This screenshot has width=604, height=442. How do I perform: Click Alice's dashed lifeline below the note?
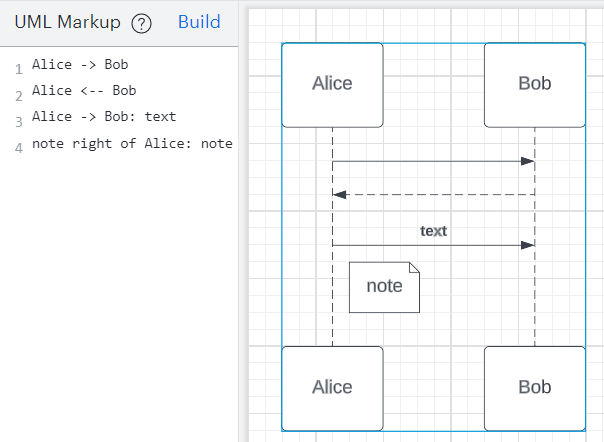tap(332, 330)
